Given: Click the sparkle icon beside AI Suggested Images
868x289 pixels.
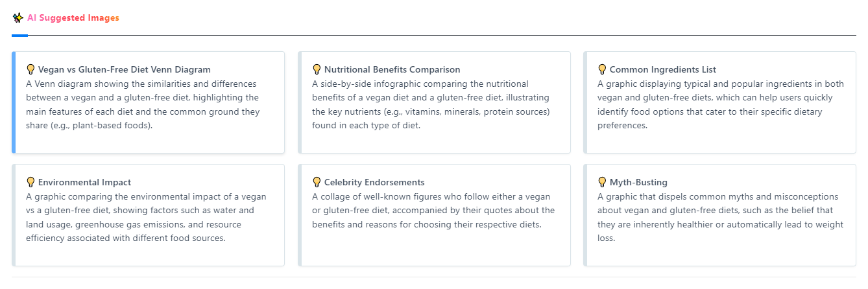Looking at the screenshot, I should pyautogui.click(x=18, y=18).
